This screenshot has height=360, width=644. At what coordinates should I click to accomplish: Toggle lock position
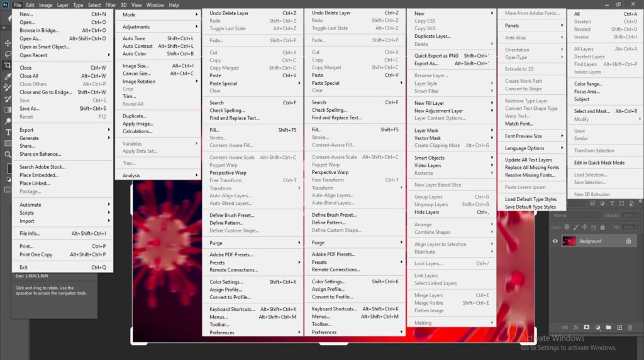584,227
